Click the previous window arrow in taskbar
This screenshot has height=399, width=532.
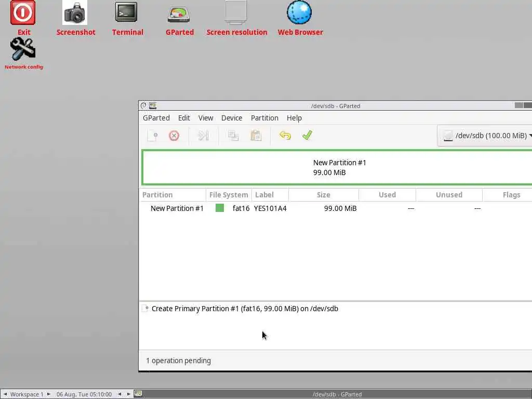pyautogui.click(x=119, y=394)
